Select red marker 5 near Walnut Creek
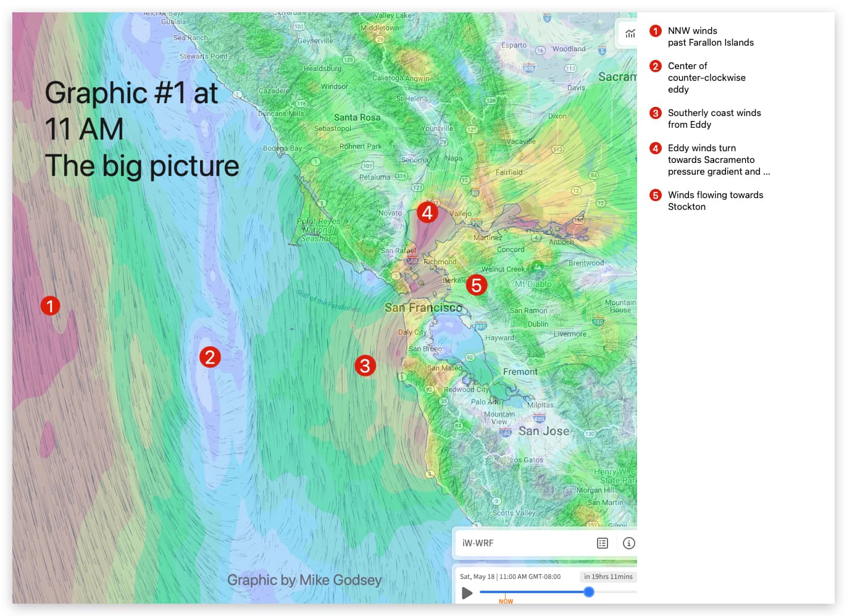The width and height of the screenshot is (847, 616). tap(476, 285)
